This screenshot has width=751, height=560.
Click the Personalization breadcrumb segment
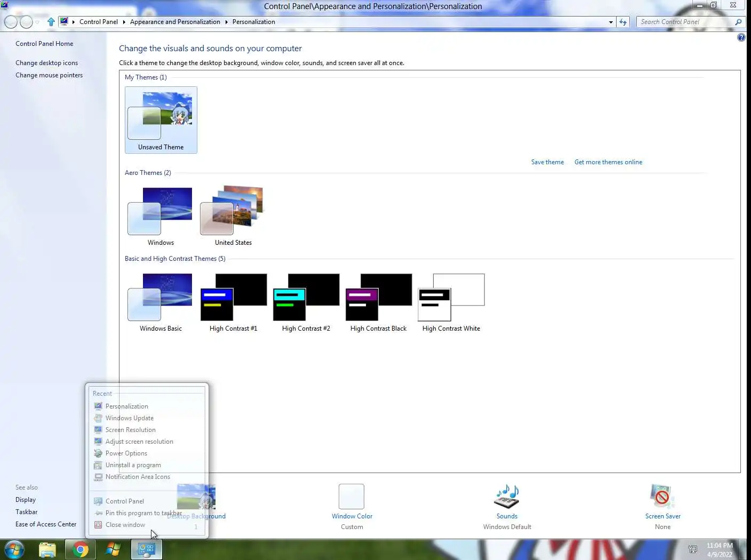tap(253, 22)
